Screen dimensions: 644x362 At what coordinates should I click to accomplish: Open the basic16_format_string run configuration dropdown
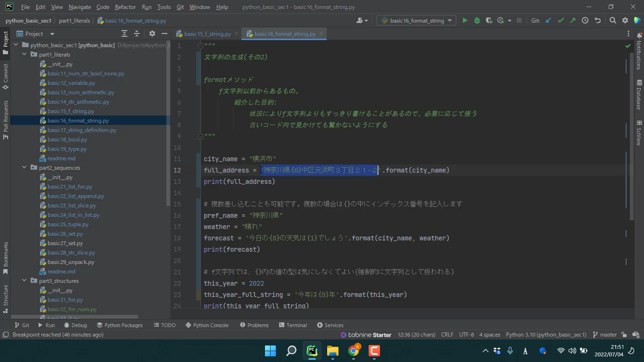417,20
